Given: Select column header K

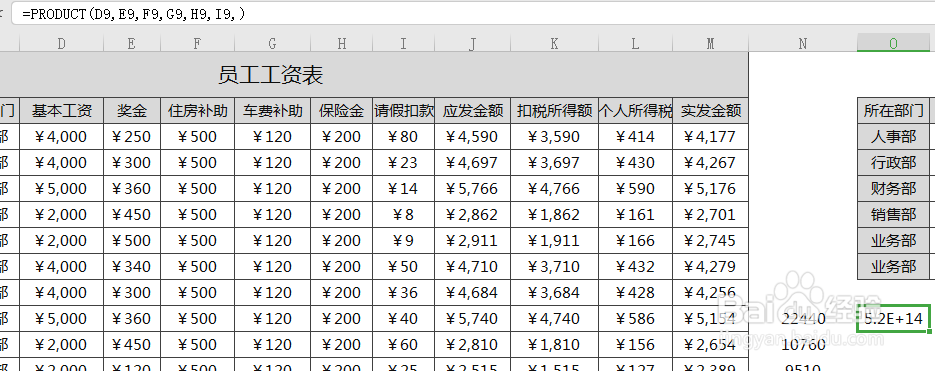Looking at the screenshot, I should point(555,43).
